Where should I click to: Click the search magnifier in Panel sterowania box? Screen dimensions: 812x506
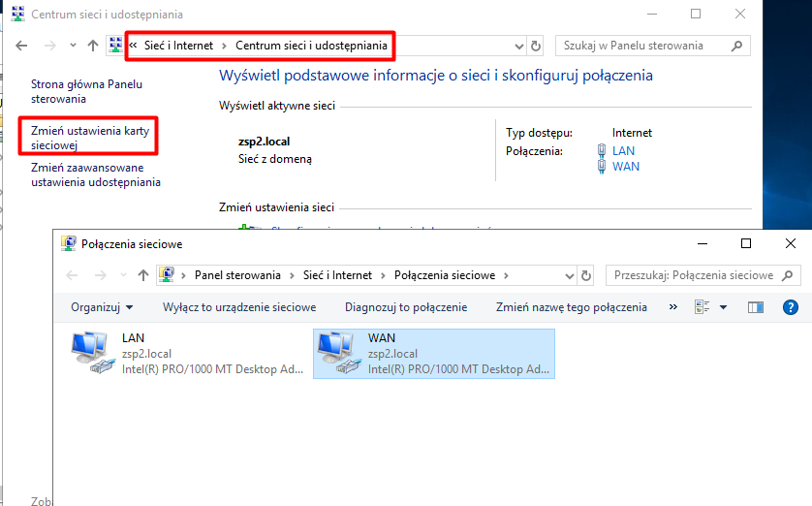737,46
